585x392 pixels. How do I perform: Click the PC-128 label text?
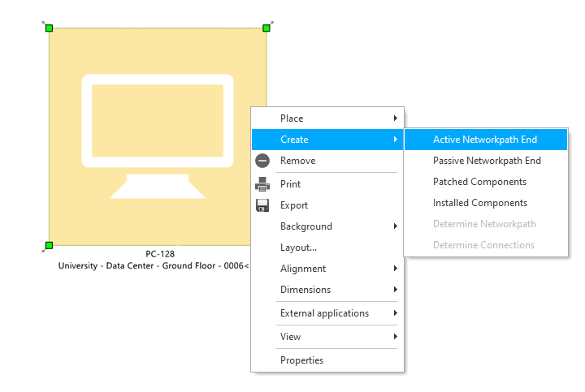[x=160, y=254]
